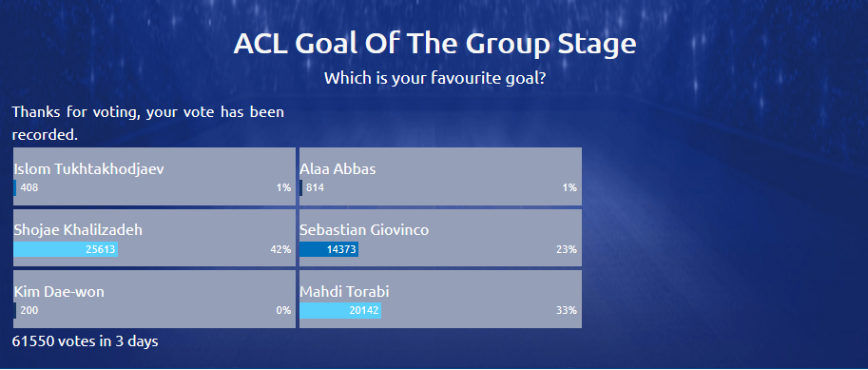Select the Alaa Abbas result card

(x=440, y=176)
